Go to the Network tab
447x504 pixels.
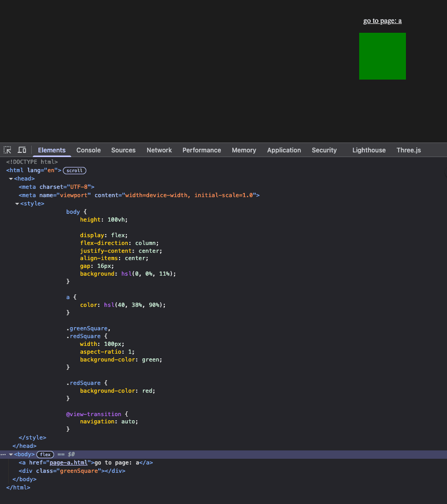pyautogui.click(x=159, y=150)
